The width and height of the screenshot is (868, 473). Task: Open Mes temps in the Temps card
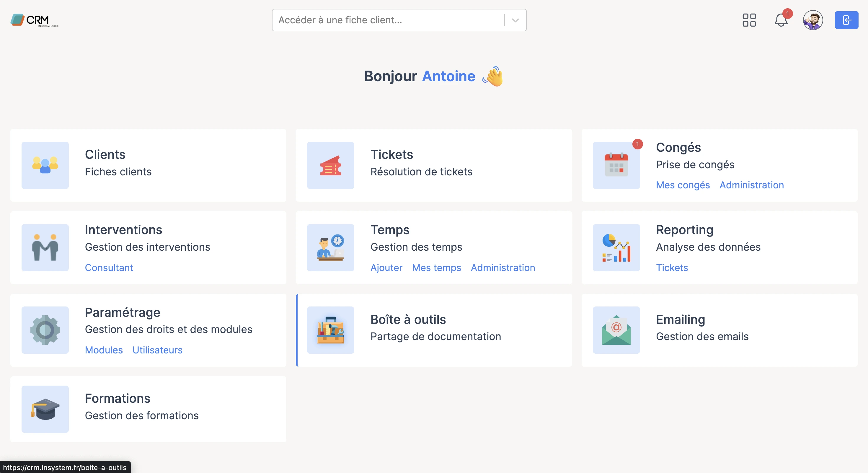(x=436, y=268)
